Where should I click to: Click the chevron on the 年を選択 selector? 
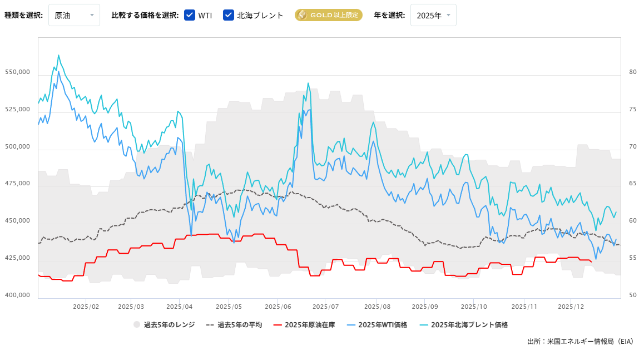[x=449, y=15]
